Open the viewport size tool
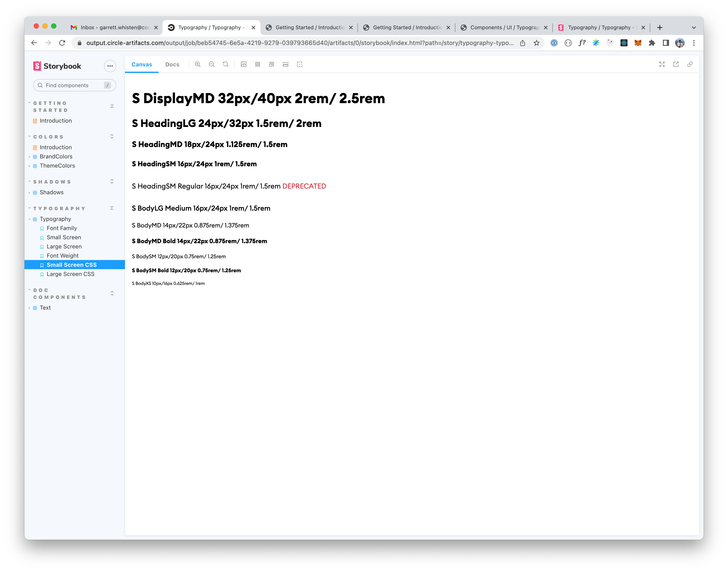 tap(272, 64)
